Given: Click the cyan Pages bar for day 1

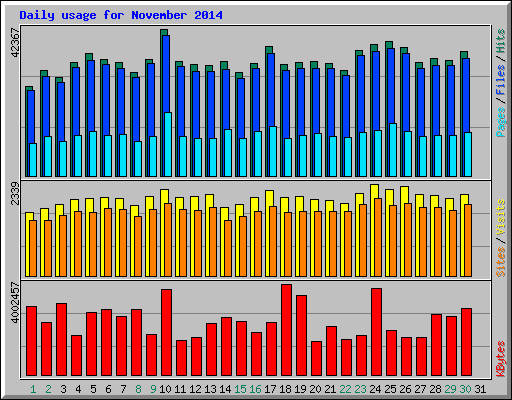Looking at the screenshot, I should pyautogui.click(x=33, y=160).
